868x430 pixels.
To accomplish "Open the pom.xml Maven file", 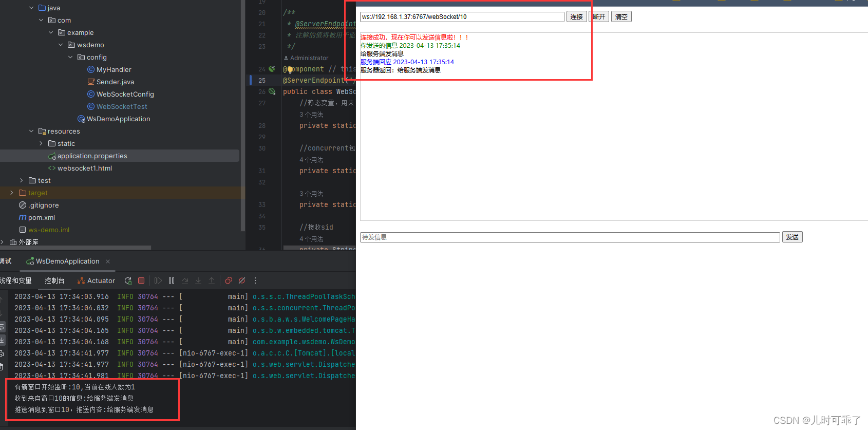I will pyautogui.click(x=41, y=217).
